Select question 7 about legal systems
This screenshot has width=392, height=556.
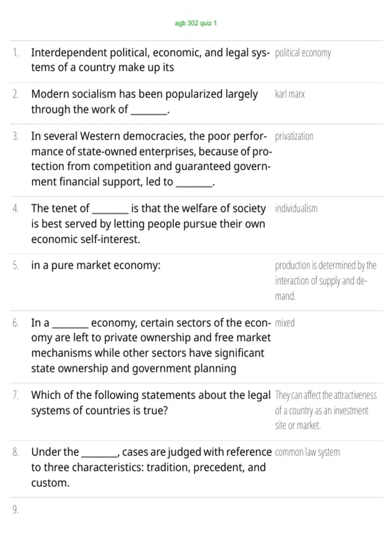(x=151, y=403)
